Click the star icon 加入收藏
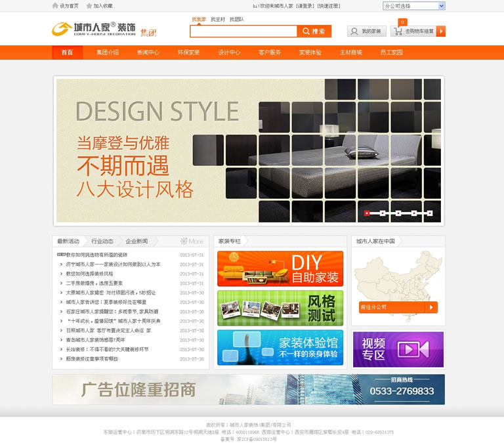Image resolution: width=504 pixels, height=443 pixels. pyautogui.click(x=89, y=6)
